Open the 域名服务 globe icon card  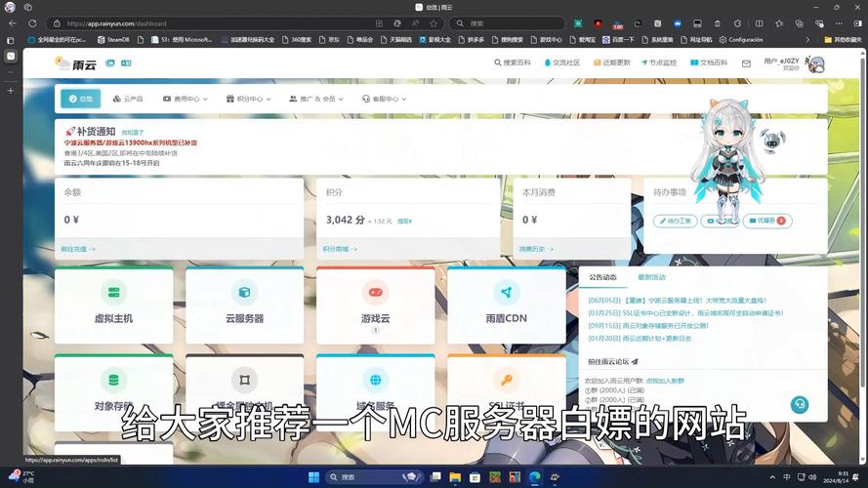tap(375, 380)
